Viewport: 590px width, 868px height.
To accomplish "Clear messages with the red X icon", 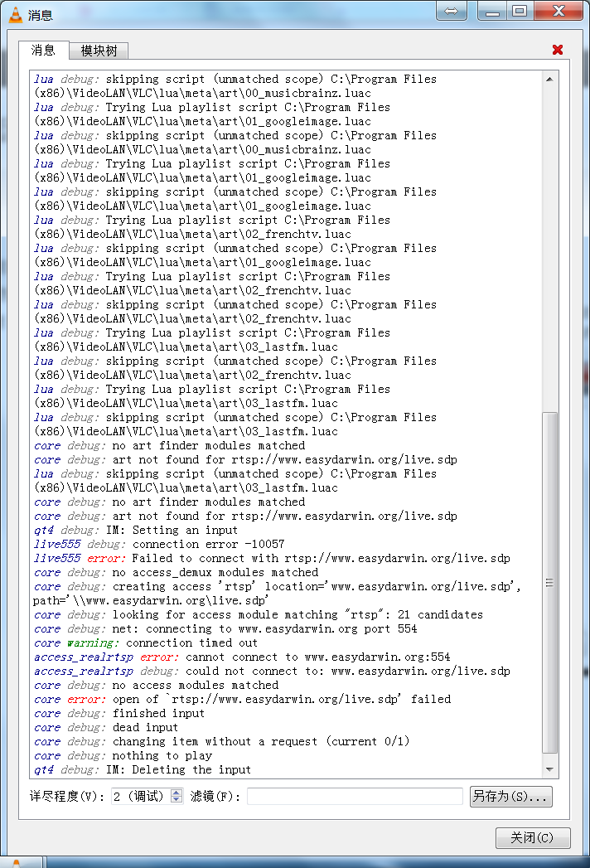I will (x=558, y=50).
